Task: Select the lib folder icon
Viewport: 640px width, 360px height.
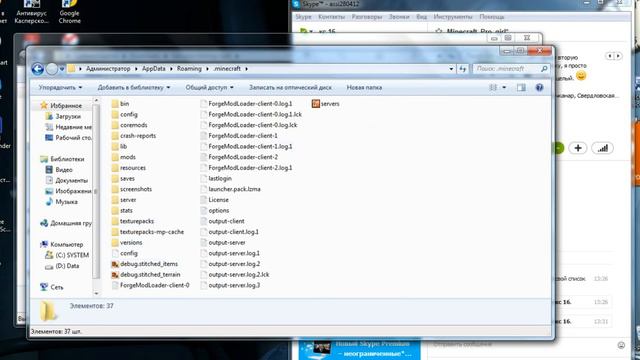Action: click(115, 146)
